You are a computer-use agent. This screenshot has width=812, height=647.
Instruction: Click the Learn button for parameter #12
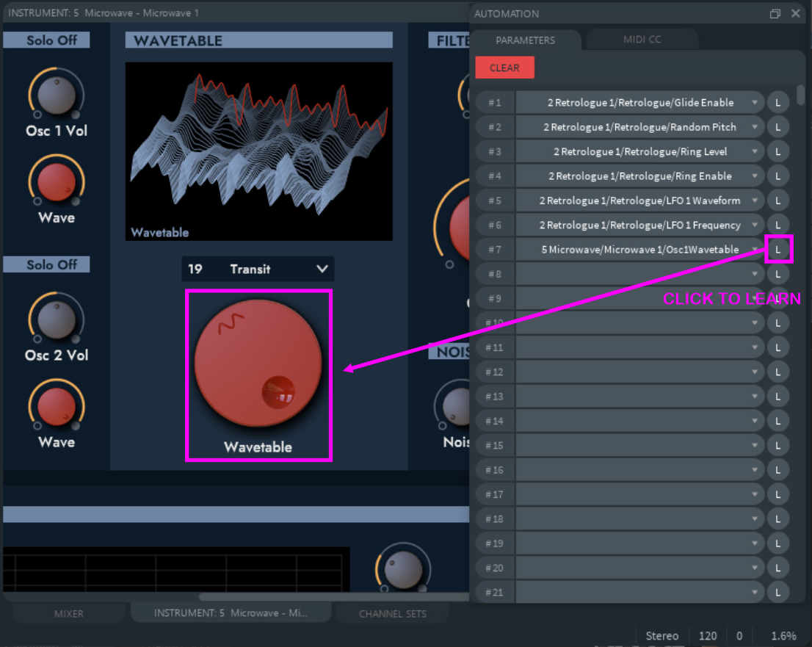pyautogui.click(x=778, y=372)
